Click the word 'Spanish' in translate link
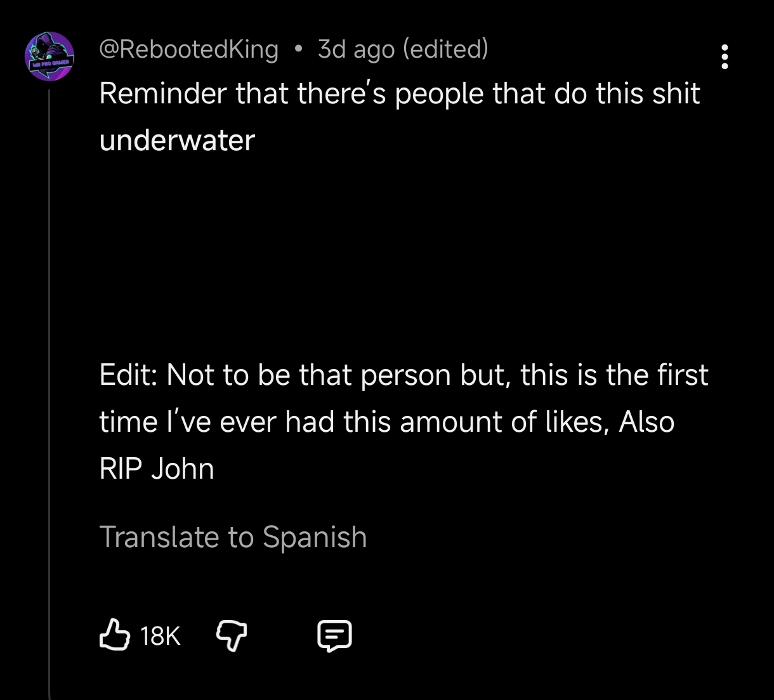 point(315,538)
